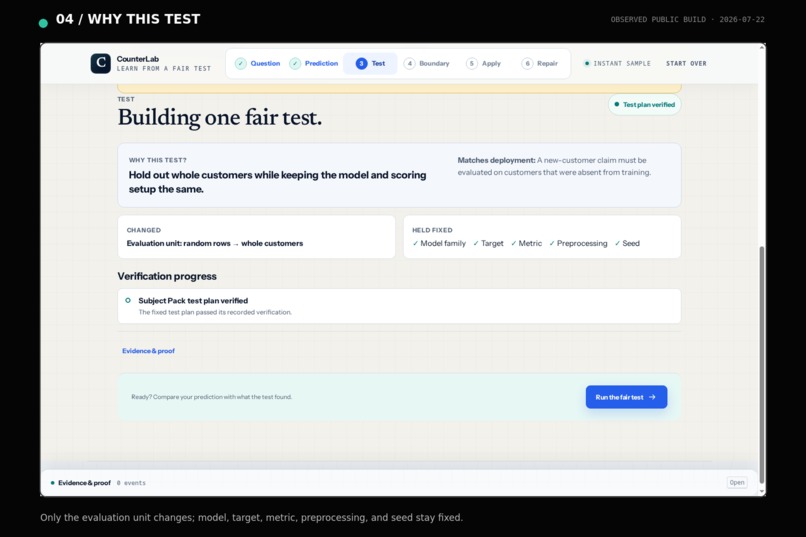806x537 pixels.
Task: Click the Verification progress heading
Action: (167, 276)
